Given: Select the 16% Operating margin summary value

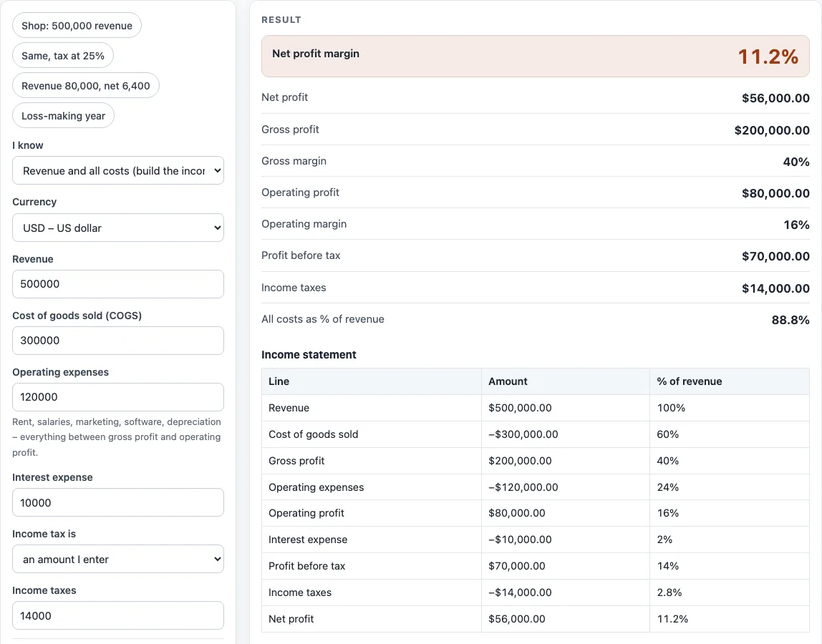Looking at the screenshot, I should [x=796, y=225].
